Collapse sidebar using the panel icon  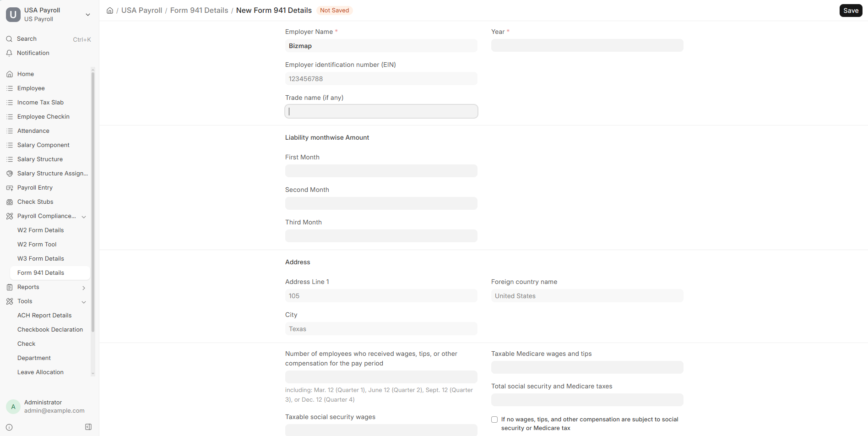point(88,427)
